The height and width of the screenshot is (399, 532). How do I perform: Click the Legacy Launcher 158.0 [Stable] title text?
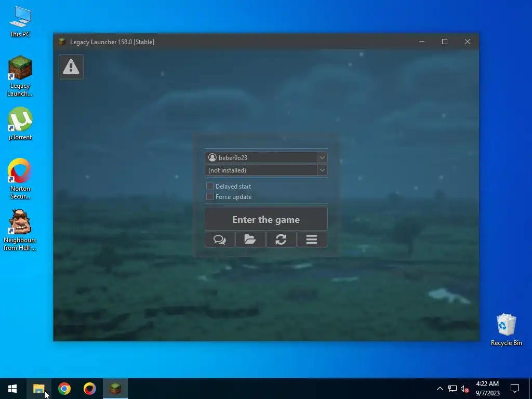[112, 42]
